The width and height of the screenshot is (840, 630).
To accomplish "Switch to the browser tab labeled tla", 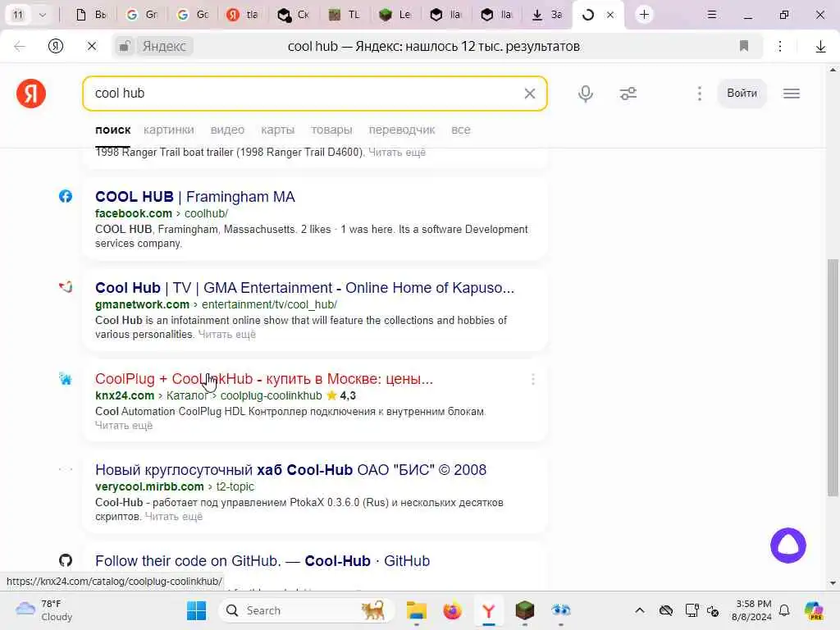I will coord(243,15).
